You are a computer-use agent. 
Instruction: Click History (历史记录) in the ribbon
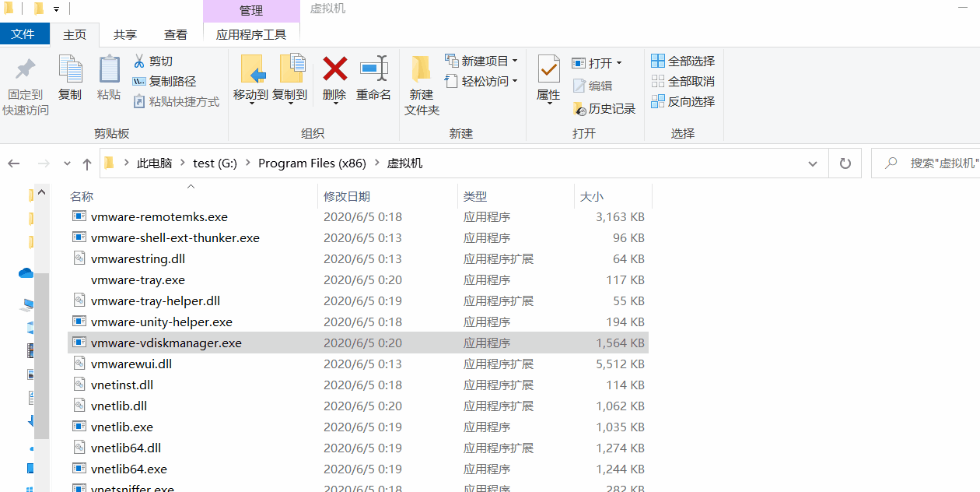[604, 108]
